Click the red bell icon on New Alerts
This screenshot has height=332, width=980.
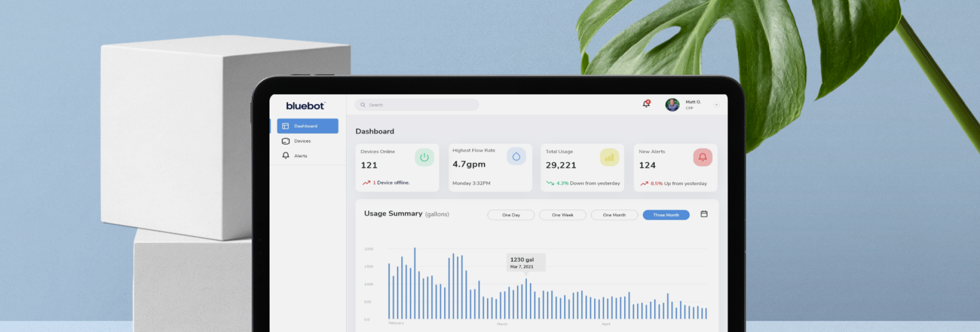(703, 157)
